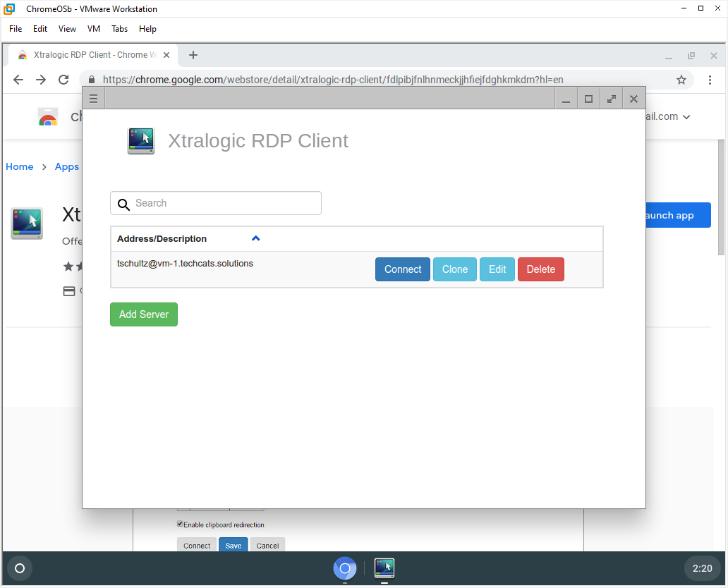Click the Chrome Web Store logo

click(x=48, y=116)
